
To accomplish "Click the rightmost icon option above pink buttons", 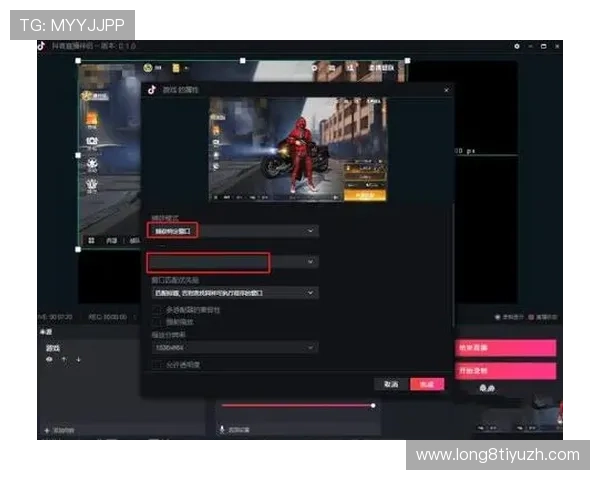I will (531, 317).
